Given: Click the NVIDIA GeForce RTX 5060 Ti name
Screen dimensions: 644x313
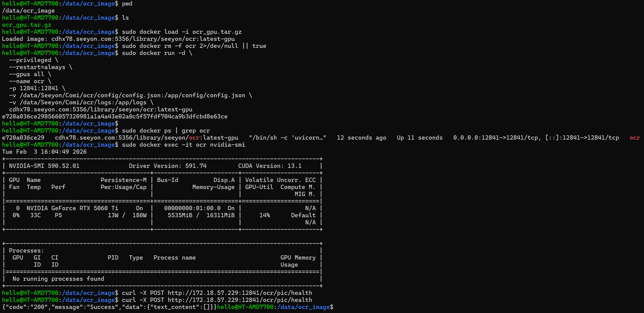Looking at the screenshot, I should pyautogui.click(x=72, y=208).
